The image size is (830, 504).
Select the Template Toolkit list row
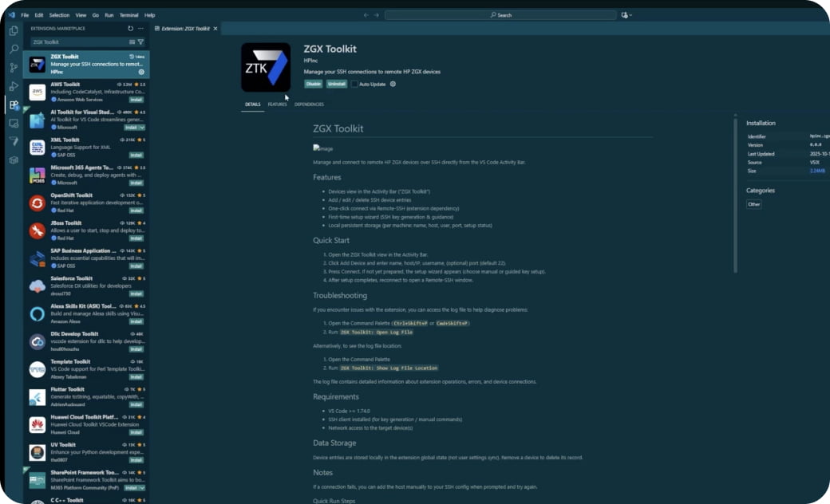coord(86,369)
